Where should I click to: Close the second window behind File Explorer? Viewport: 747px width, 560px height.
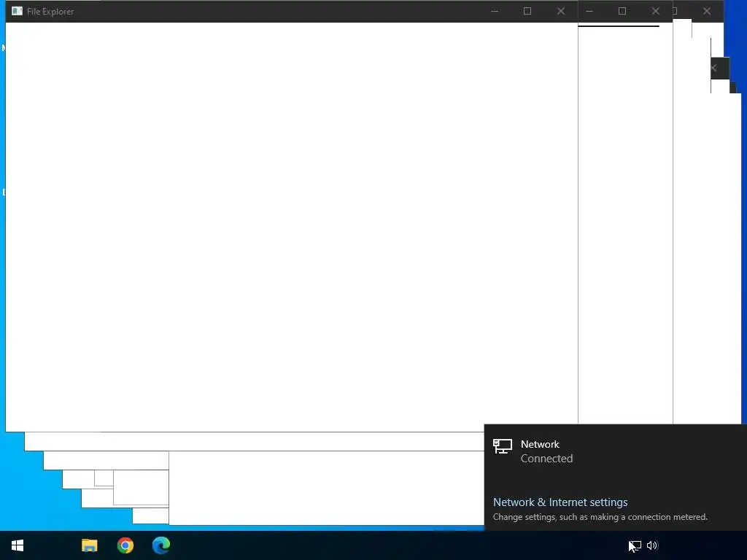coord(656,11)
